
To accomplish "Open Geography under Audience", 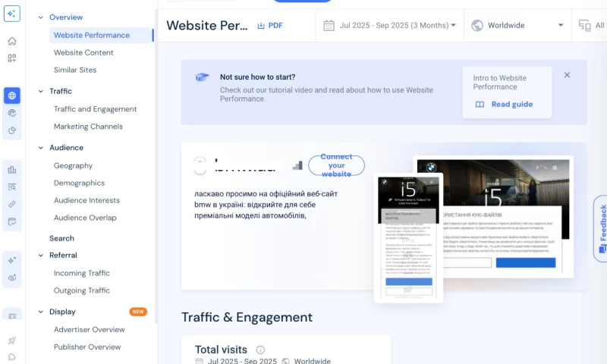I will (x=73, y=165).
